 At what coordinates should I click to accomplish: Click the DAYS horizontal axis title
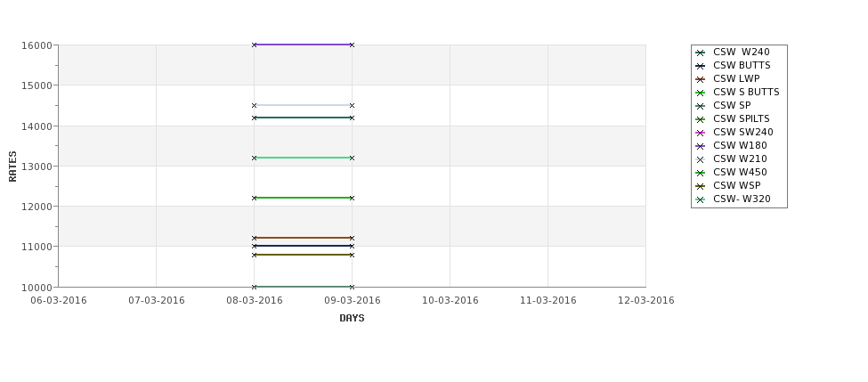pos(352,318)
